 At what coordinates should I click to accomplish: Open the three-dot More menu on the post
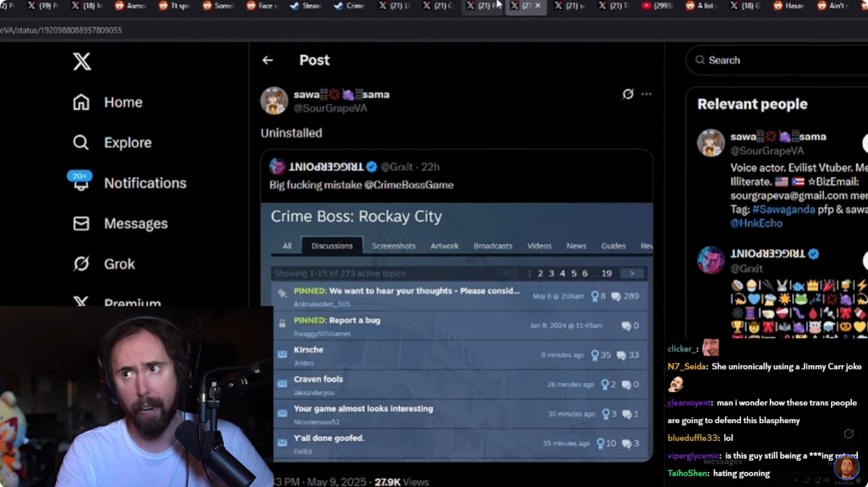tap(647, 94)
